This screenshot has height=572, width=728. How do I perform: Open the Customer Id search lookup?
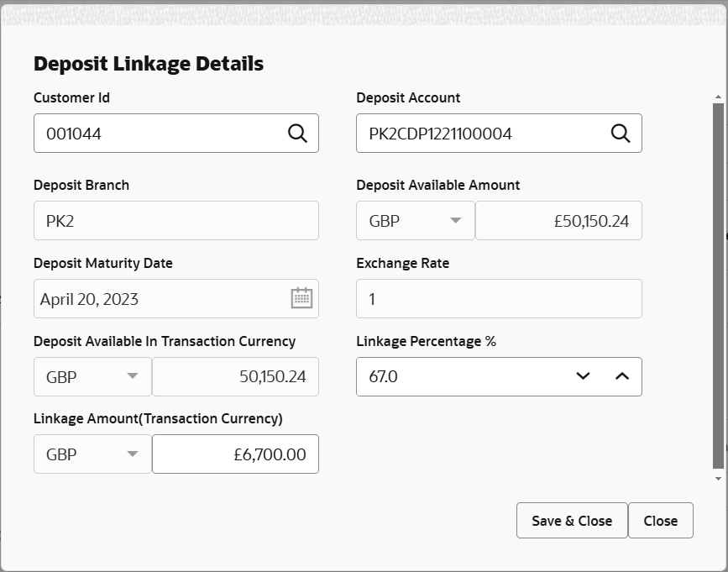(298, 133)
